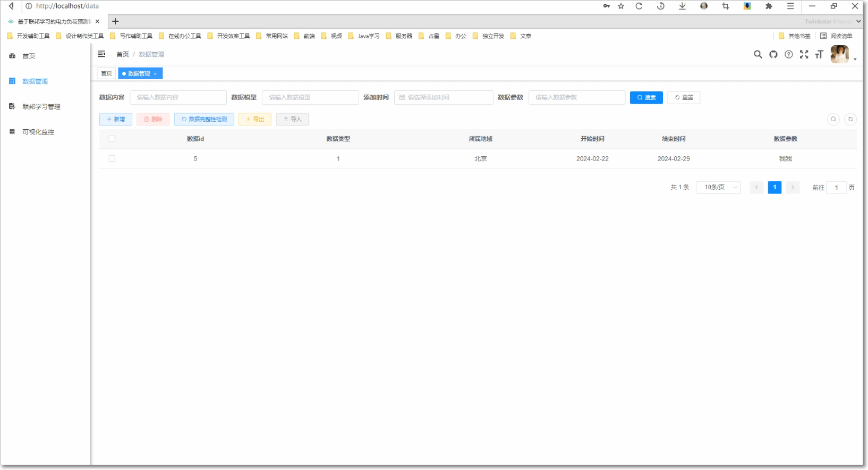
Task: Click the user avatar picture
Action: tap(839, 54)
